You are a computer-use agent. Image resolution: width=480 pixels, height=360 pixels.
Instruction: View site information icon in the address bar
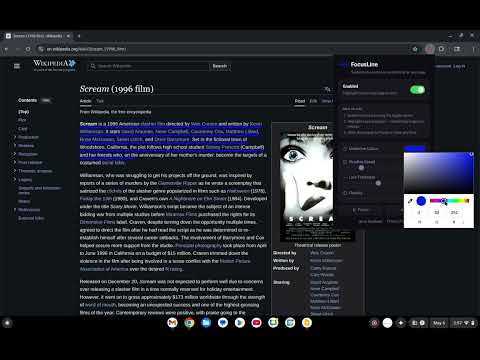[41, 49]
